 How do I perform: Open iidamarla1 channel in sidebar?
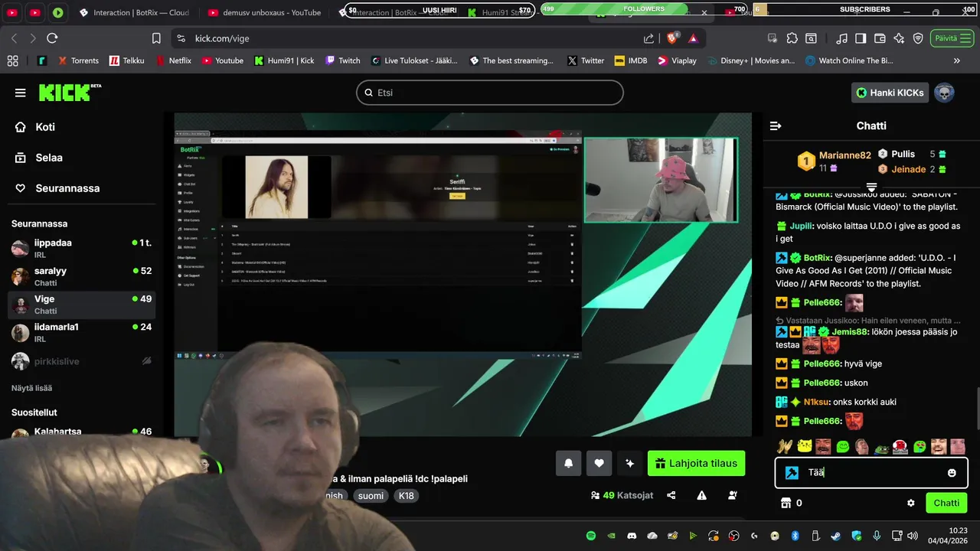(x=81, y=332)
